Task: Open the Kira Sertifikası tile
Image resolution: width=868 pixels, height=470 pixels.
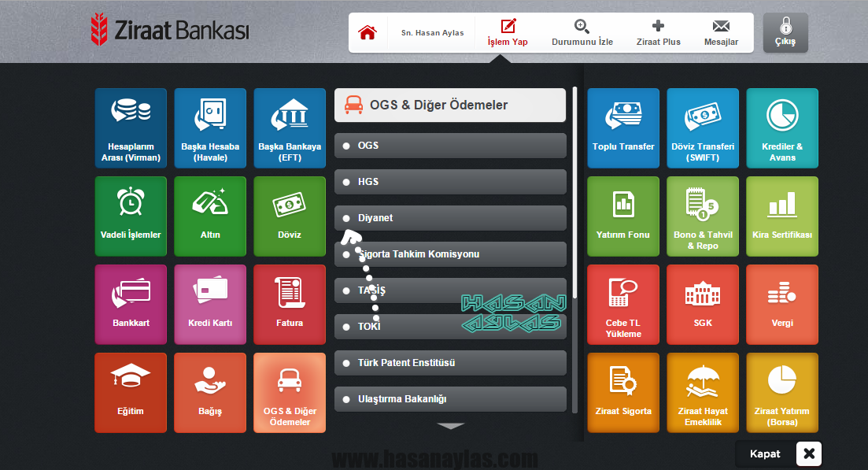Action: pyautogui.click(x=782, y=216)
